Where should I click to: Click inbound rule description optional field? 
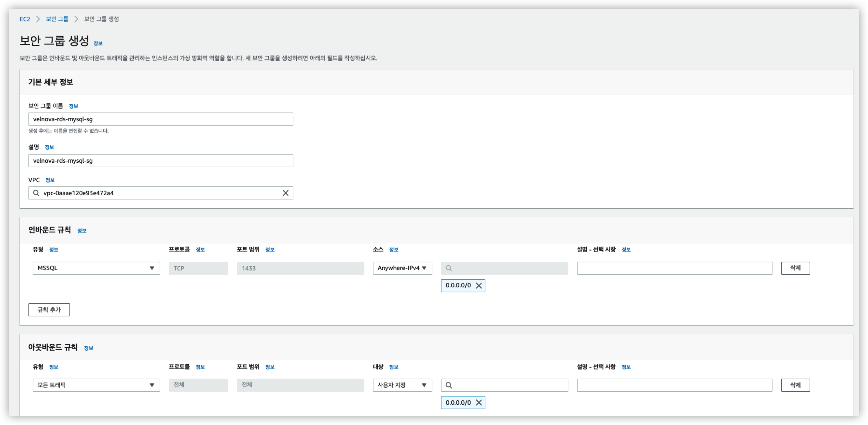pos(674,268)
